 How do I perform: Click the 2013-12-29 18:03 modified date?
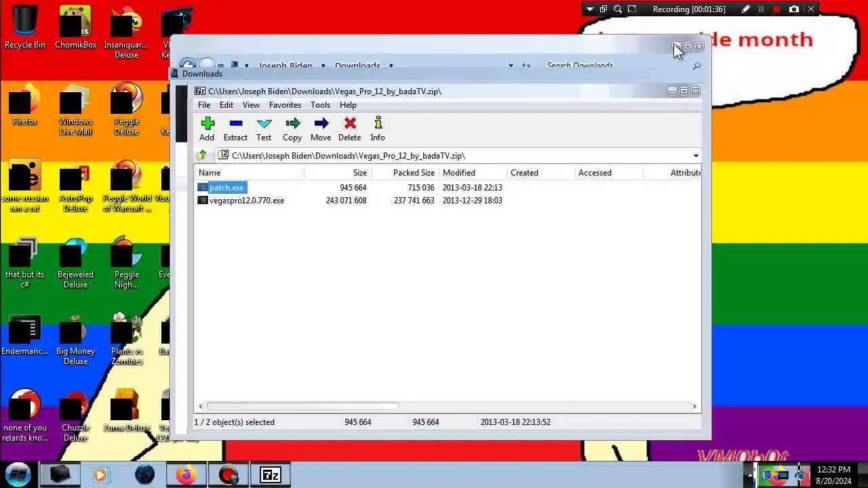tap(472, 201)
